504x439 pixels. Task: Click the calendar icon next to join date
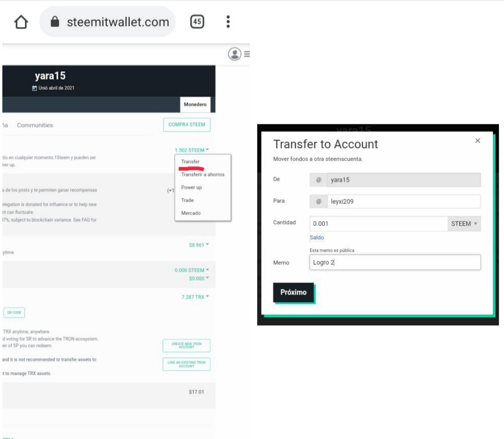[35, 88]
